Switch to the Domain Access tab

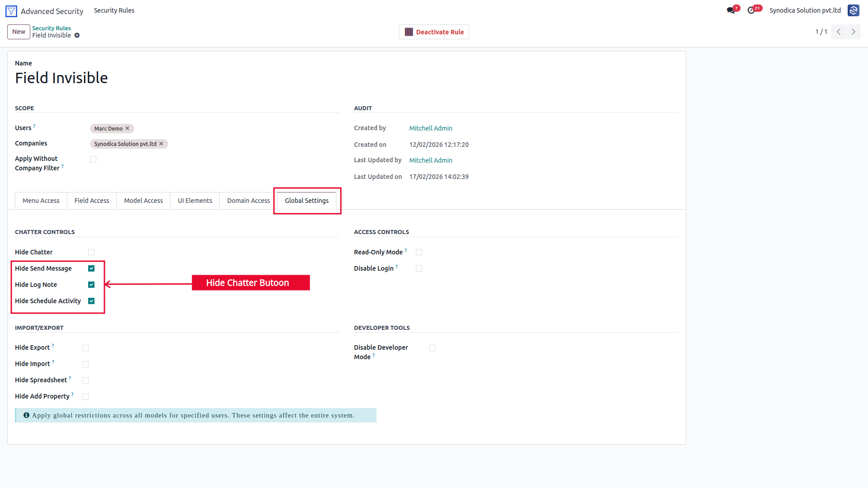[x=248, y=201]
